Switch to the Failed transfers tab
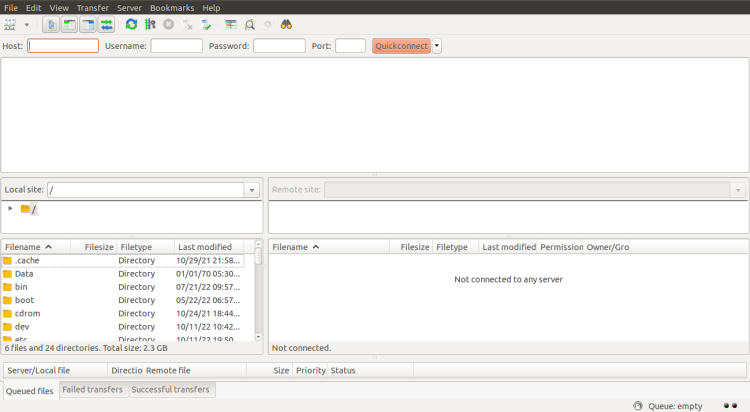Viewport: 750px width, 412px height. [x=93, y=390]
